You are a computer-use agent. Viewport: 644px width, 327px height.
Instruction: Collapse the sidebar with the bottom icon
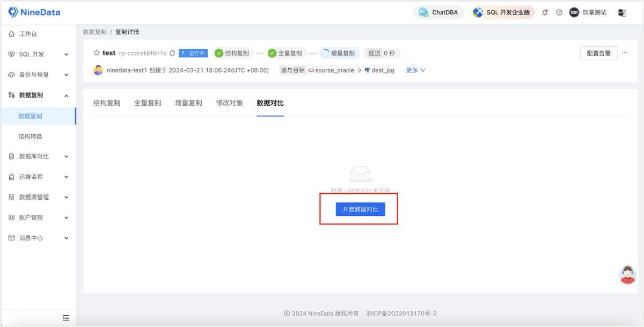66,318
